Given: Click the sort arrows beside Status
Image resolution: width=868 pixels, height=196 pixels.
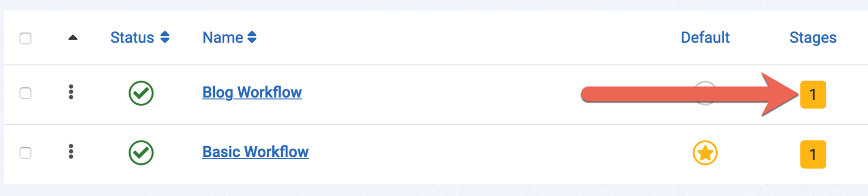Looking at the screenshot, I should coord(165,37).
